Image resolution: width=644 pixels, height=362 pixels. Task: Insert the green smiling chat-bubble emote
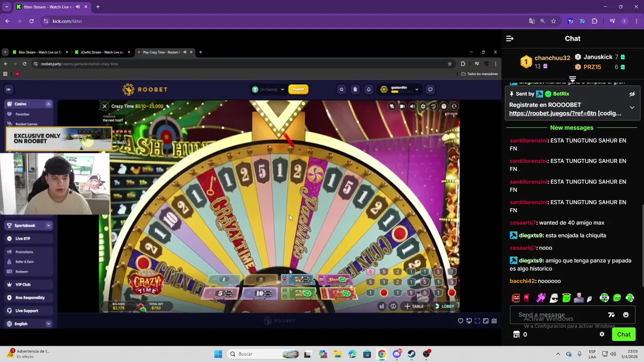(x=617, y=298)
